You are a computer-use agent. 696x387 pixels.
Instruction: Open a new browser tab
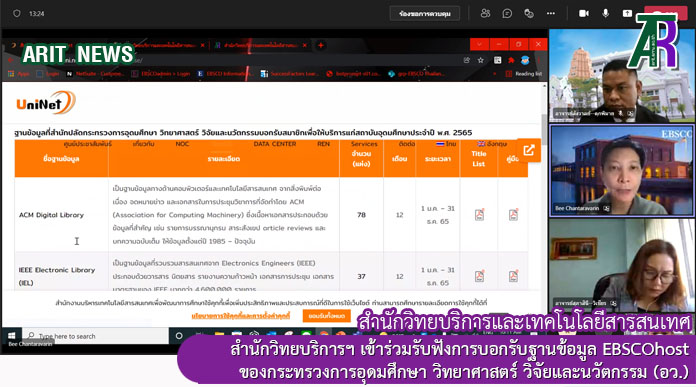click(x=320, y=45)
